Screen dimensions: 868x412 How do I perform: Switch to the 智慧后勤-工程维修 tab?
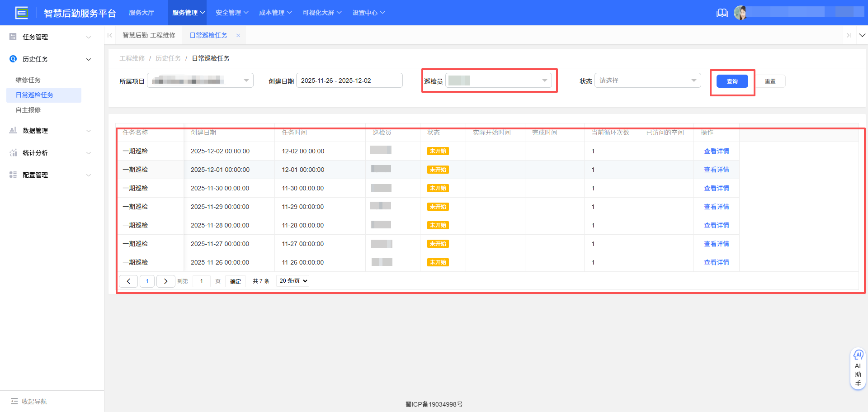click(149, 35)
